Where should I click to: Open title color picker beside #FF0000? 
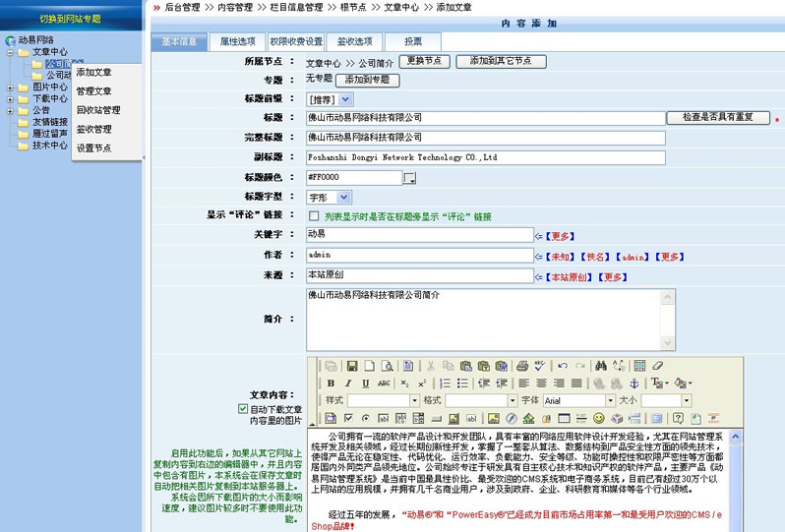[409, 177]
